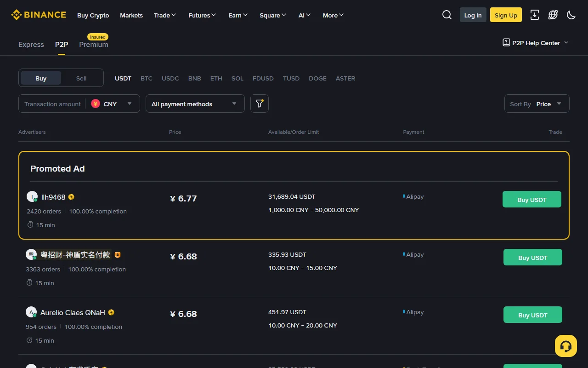The height and width of the screenshot is (368, 588).
Task: Click the 粤招财 advertiser avatar
Action: [x=31, y=254]
